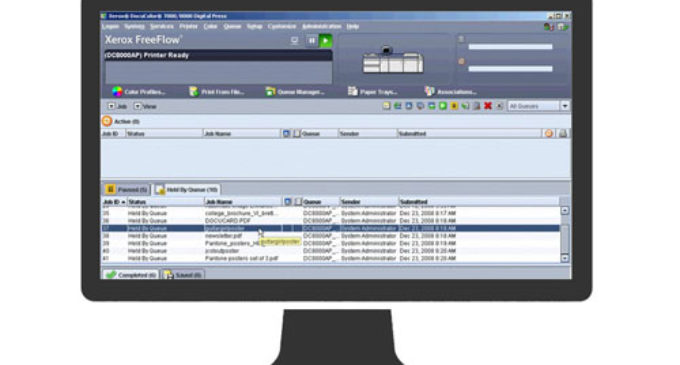
Task: Collapse the Active jobs section
Action: coord(107,121)
